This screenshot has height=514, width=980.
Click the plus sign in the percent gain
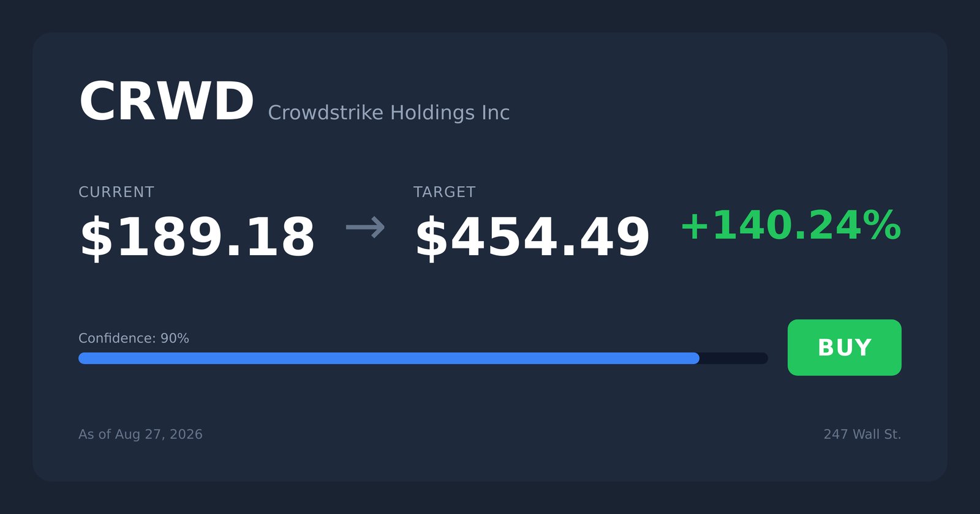click(x=695, y=226)
